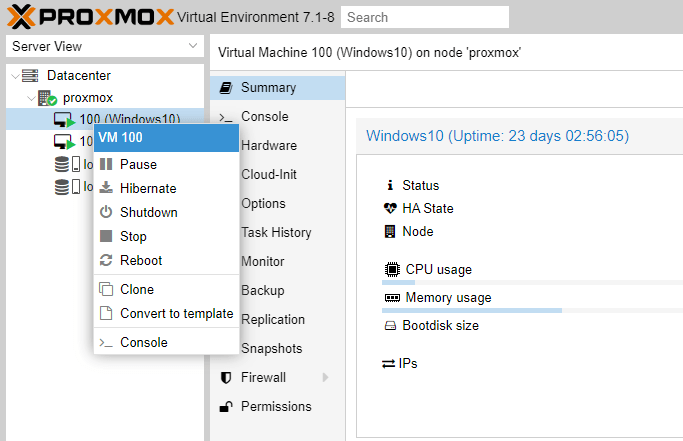This screenshot has width=683, height=441.
Task: Collapse the proxmox node in tree
Action: pos(31,98)
